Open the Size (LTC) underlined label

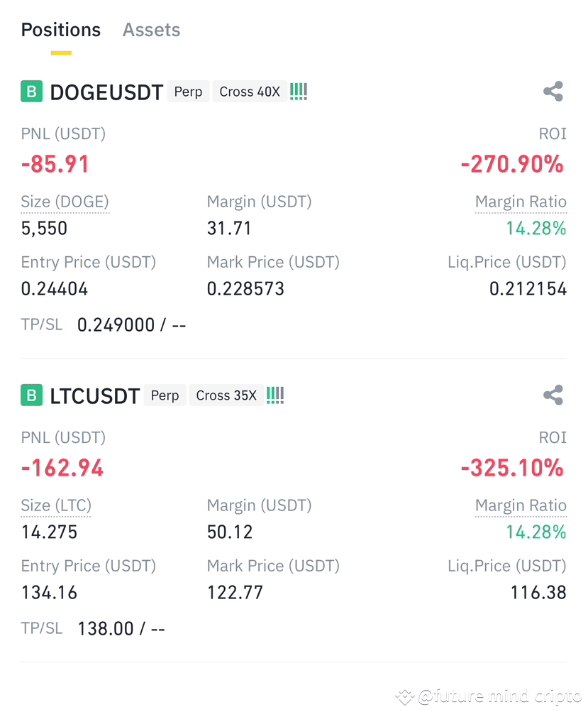(x=55, y=505)
